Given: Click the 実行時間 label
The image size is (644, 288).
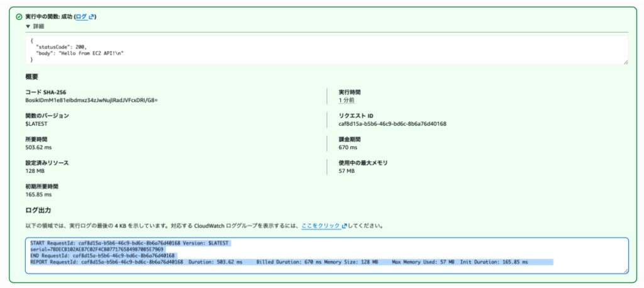Looking at the screenshot, I should (x=350, y=92).
